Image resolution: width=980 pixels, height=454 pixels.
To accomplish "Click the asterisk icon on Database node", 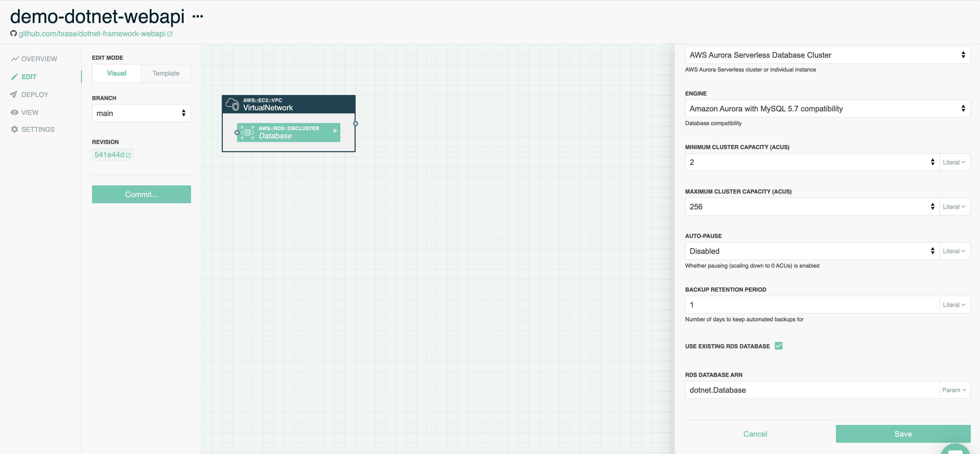I will click(x=335, y=131).
